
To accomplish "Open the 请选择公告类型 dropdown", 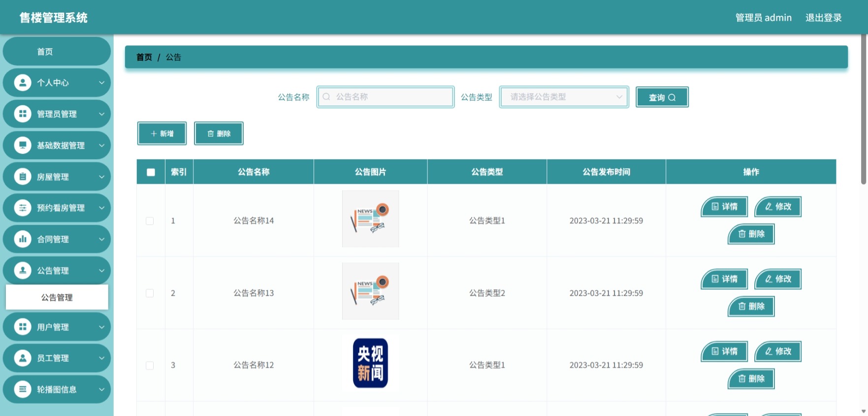I will click(x=564, y=97).
